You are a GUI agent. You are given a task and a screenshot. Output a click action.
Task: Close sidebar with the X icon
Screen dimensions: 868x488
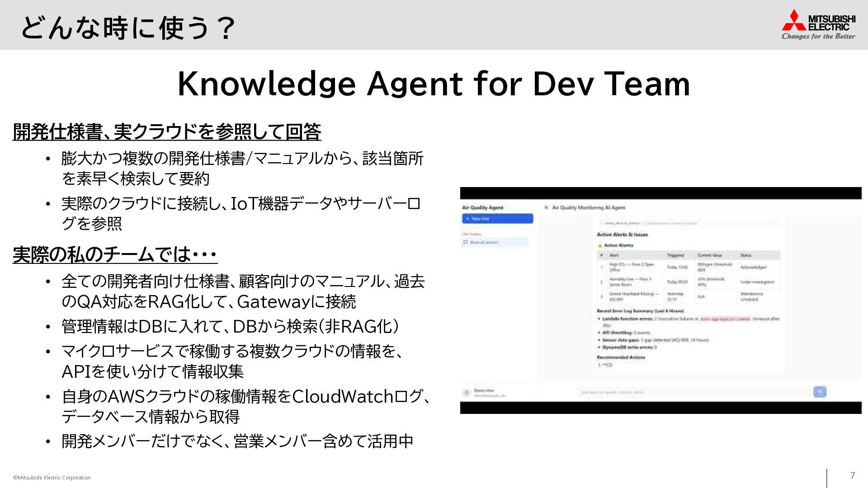coord(546,207)
